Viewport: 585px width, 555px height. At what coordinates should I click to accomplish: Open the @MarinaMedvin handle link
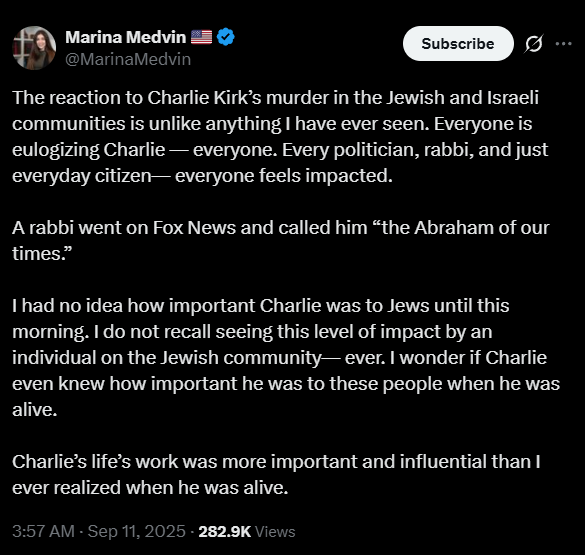click(x=128, y=59)
